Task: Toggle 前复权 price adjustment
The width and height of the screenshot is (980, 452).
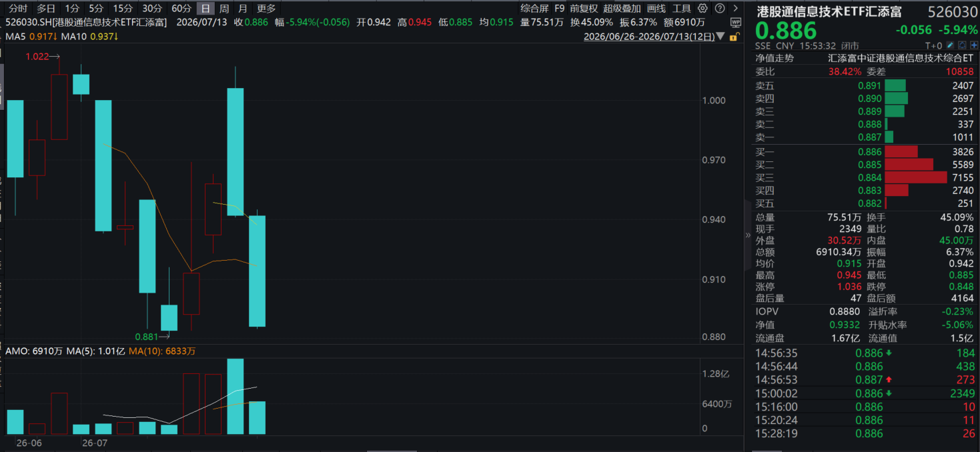Action: pos(584,9)
